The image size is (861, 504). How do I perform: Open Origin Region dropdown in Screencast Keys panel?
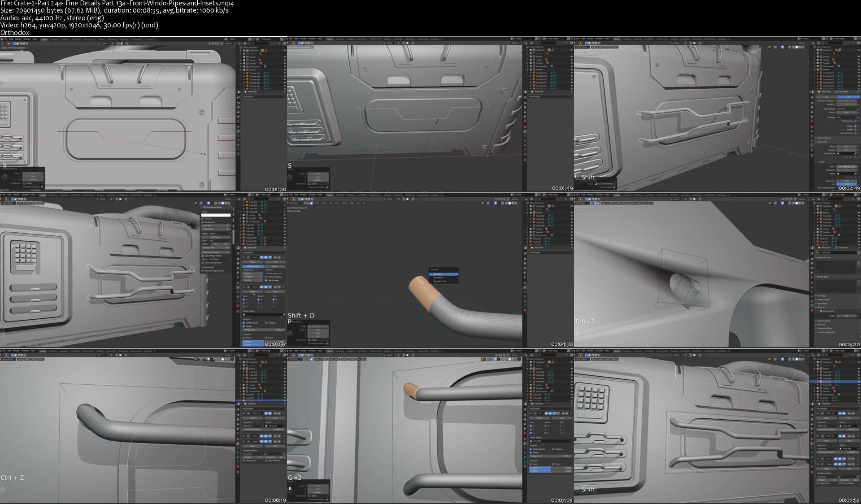coord(220,234)
